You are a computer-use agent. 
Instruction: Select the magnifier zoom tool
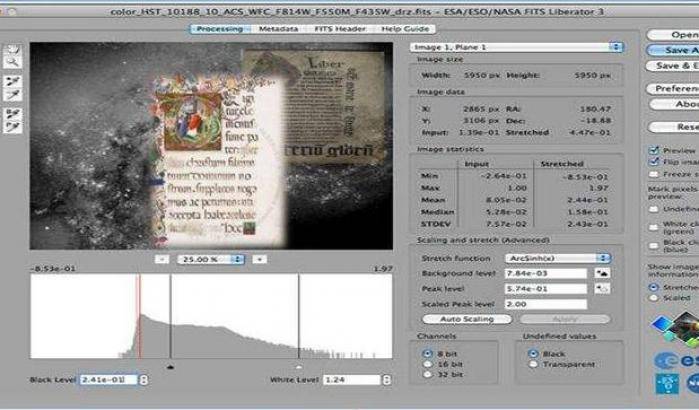12,63
